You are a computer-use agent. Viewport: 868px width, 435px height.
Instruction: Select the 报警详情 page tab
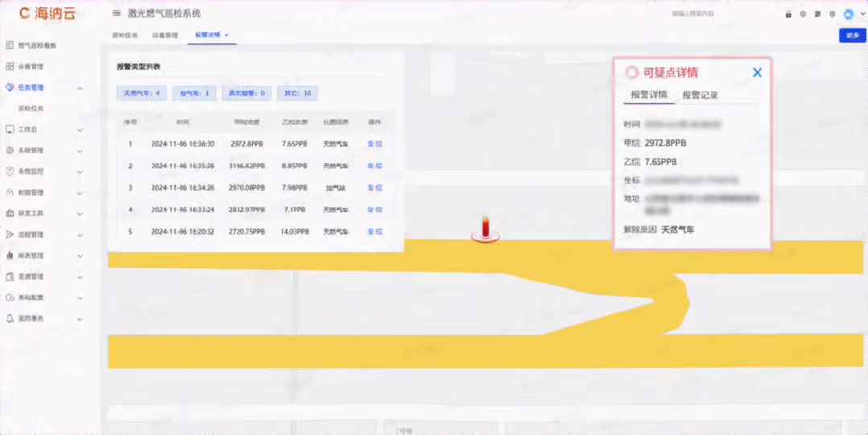coord(207,35)
